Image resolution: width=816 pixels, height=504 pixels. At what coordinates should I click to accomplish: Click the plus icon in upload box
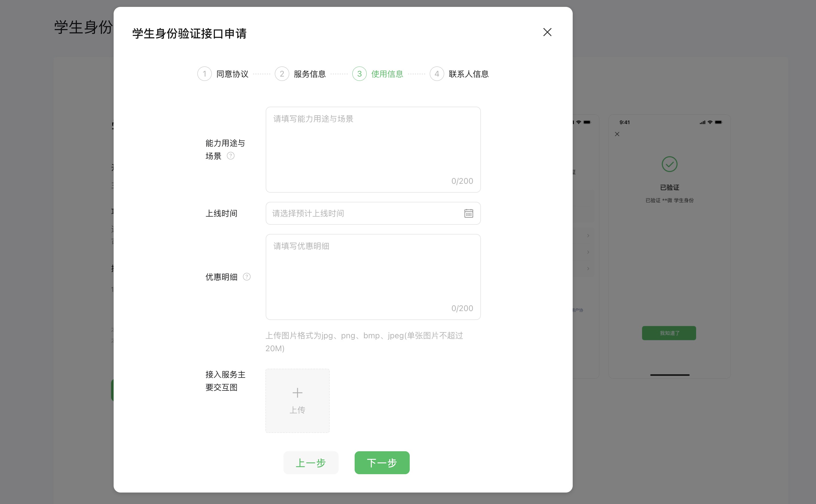pyautogui.click(x=297, y=393)
